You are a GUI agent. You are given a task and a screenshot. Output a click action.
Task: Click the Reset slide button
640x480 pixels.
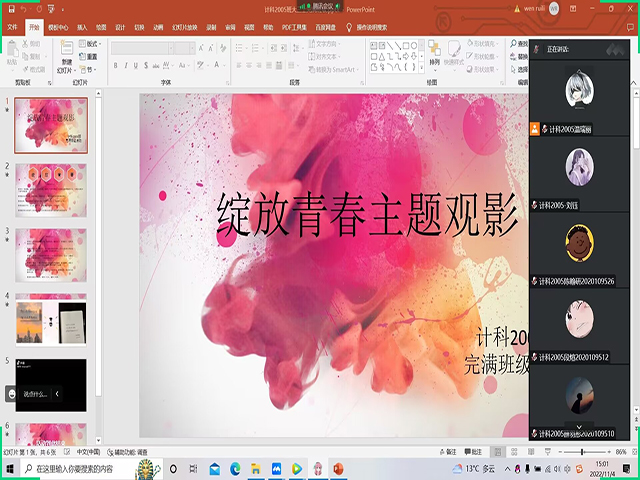tap(92, 56)
